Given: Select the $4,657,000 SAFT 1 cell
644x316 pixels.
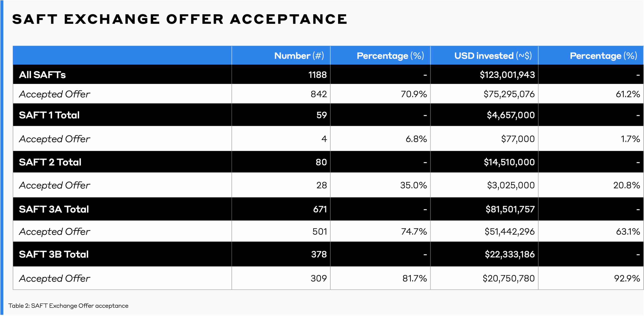Looking at the screenshot, I should click(x=510, y=115).
